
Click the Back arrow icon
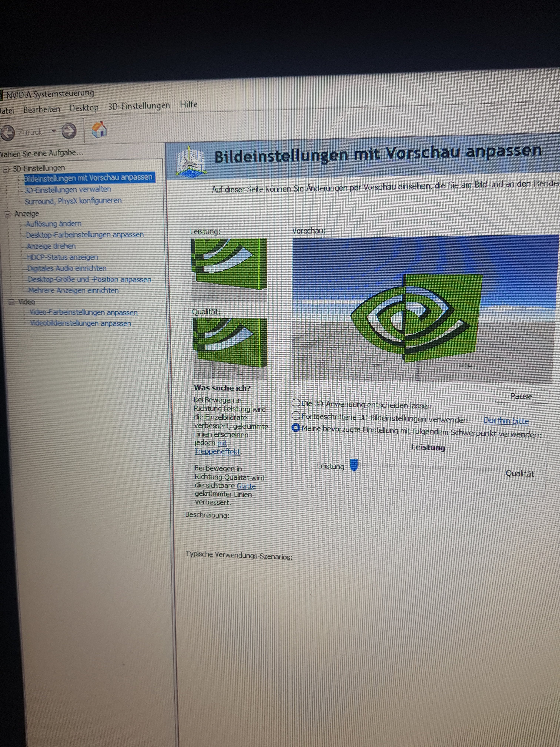click(x=8, y=132)
